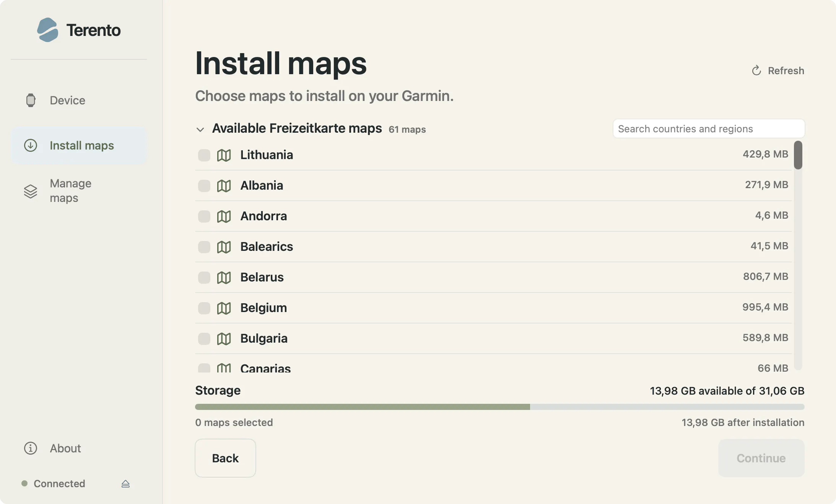Viewport: 836px width, 504px height.
Task: Focus the Search countries and regions field
Action: click(709, 128)
